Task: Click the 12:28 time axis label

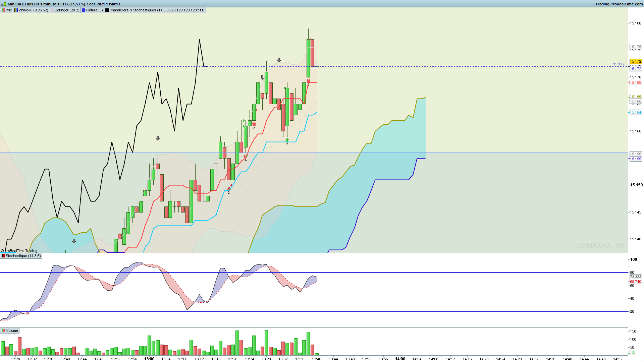Action: click(x=15, y=359)
